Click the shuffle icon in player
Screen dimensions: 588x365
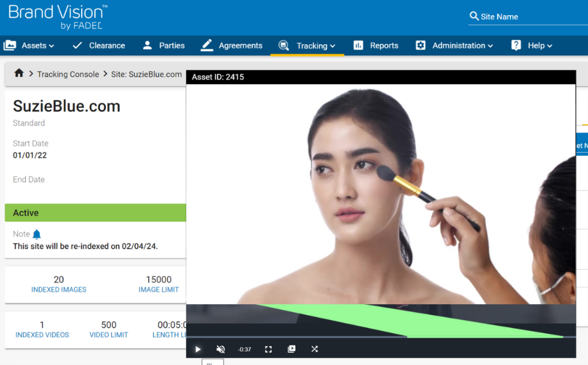pos(315,349)
